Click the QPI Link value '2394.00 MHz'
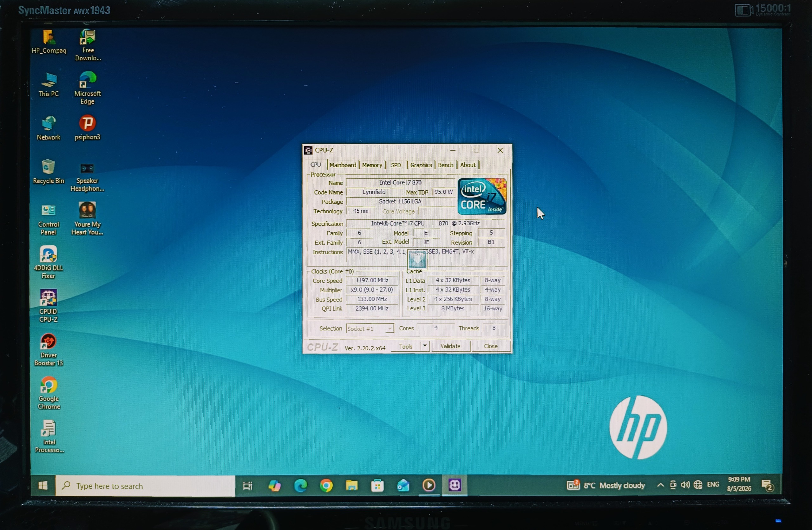 [372, 308]
